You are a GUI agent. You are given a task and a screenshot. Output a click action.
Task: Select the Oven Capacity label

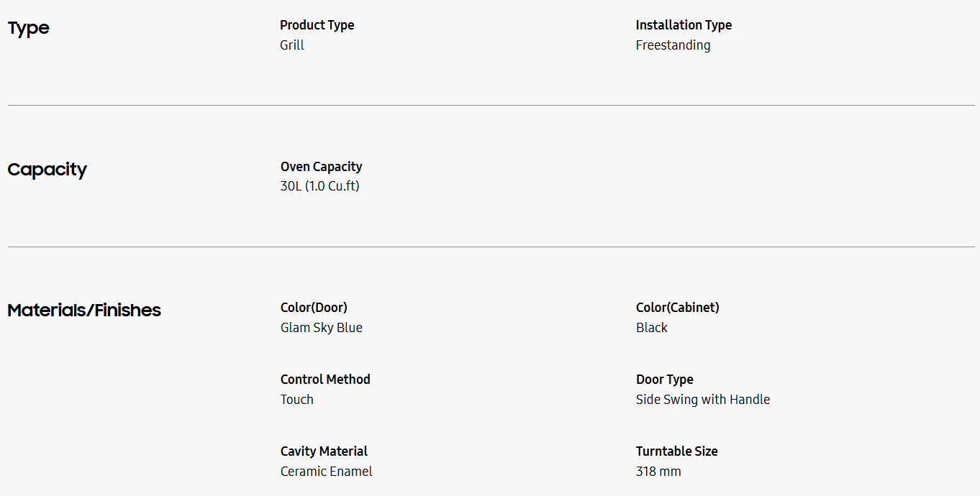click(321, 167)
